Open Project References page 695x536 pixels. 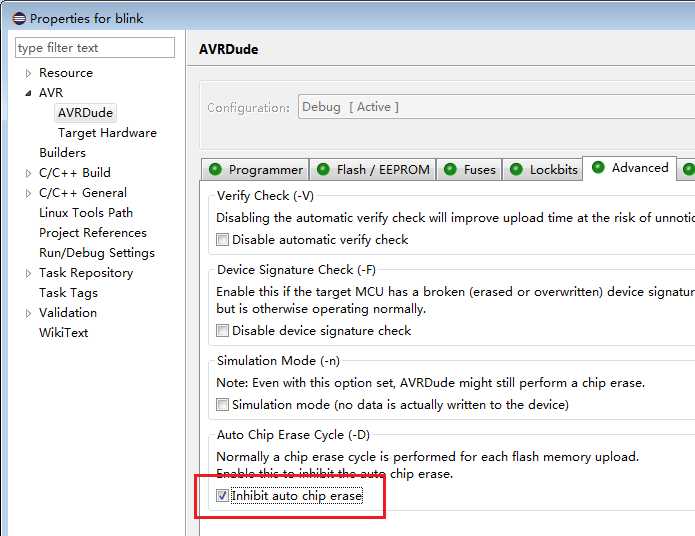coord(93,233)
